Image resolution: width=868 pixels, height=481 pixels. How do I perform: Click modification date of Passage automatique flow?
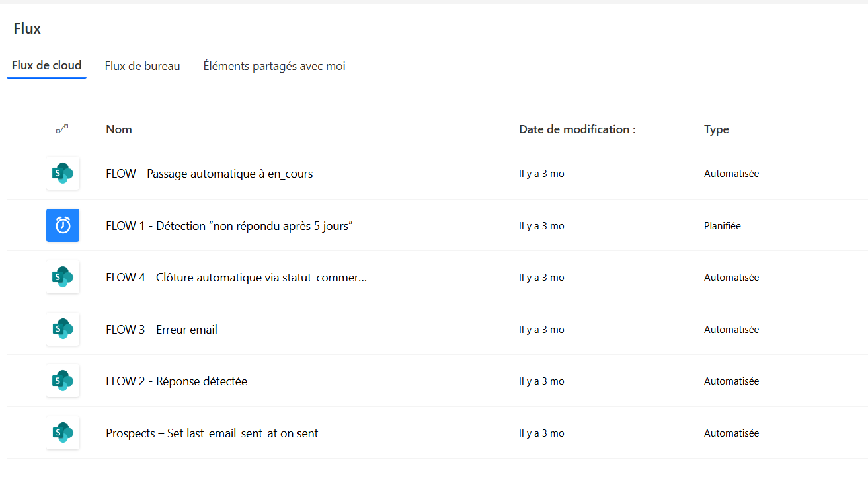541,174
